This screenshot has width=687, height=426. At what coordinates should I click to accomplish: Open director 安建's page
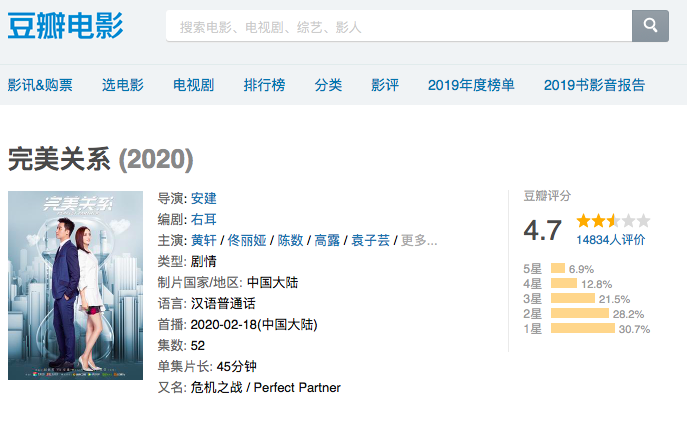pyautogui.click(x=204, y=198)
